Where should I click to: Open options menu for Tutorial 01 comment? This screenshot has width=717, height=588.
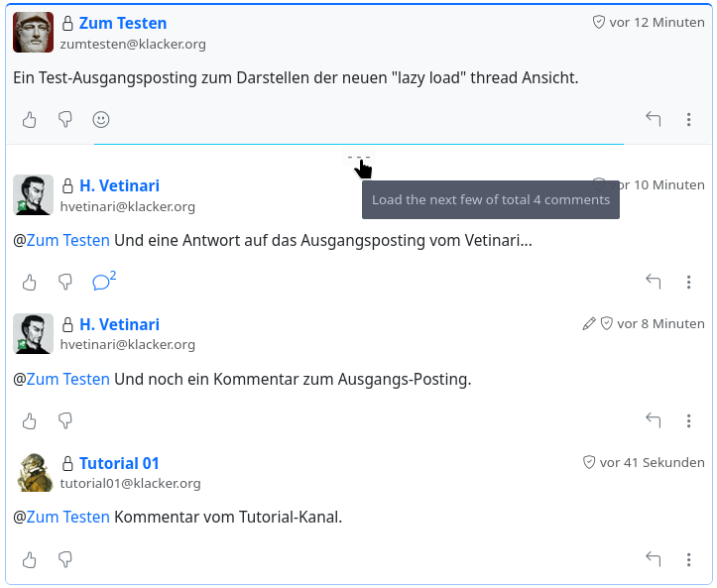point(689,560)
